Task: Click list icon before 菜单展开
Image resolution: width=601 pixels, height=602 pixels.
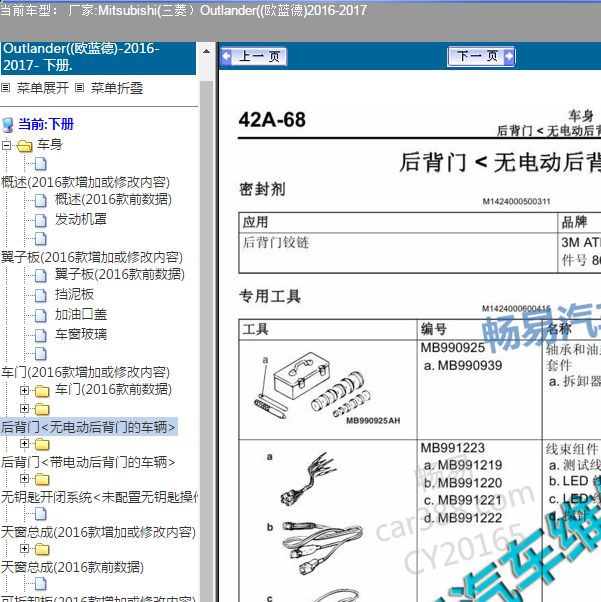Action: click(x=5, y=88)
